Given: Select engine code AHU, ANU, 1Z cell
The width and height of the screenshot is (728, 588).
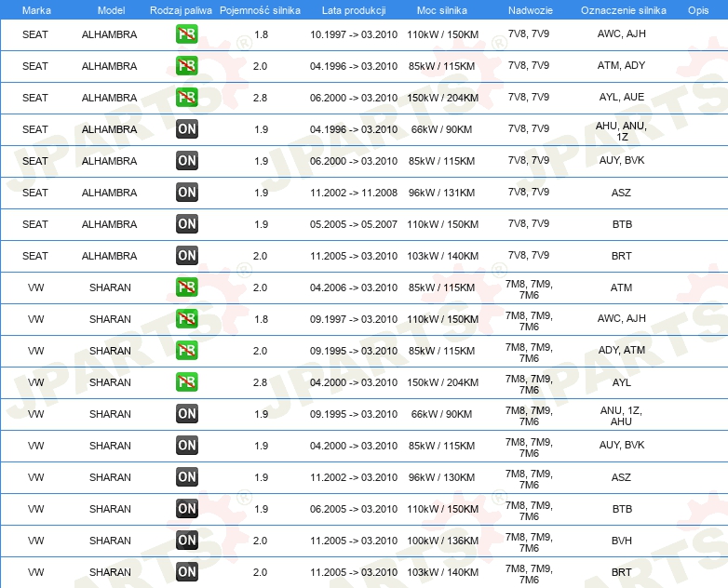Looking at the screenshot, I should tap(622, 131).
